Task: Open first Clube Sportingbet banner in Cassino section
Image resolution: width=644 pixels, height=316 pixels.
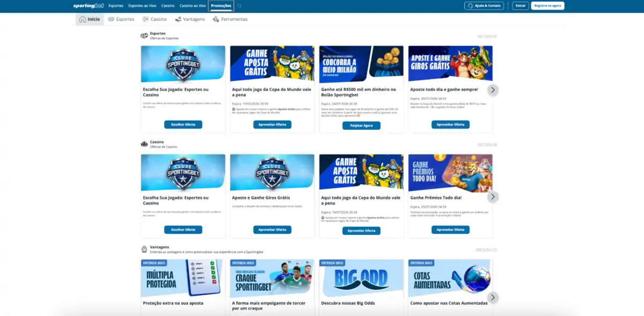Action: pos(183,173)
